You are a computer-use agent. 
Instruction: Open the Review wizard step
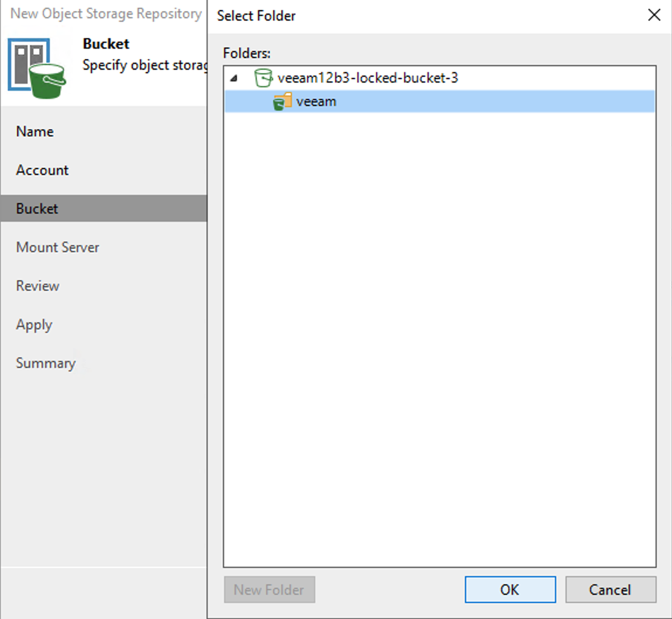point(37,286)
